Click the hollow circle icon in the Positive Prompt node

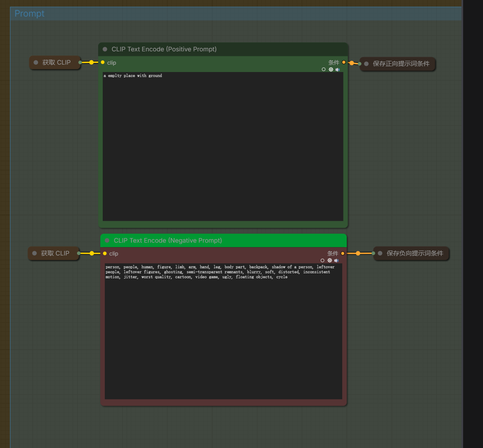(x=324, y=69)
